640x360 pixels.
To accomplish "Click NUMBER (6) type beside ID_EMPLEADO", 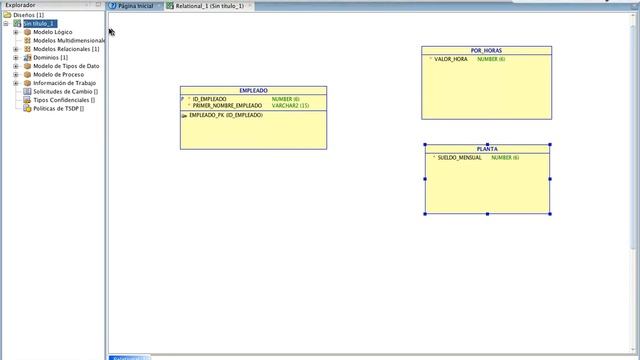I will pos(285,99).
